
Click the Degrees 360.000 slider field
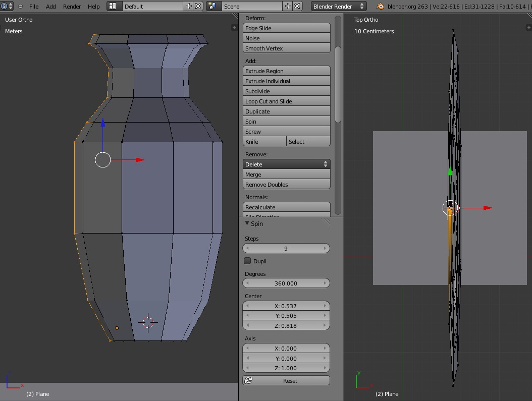click(286, 283)
